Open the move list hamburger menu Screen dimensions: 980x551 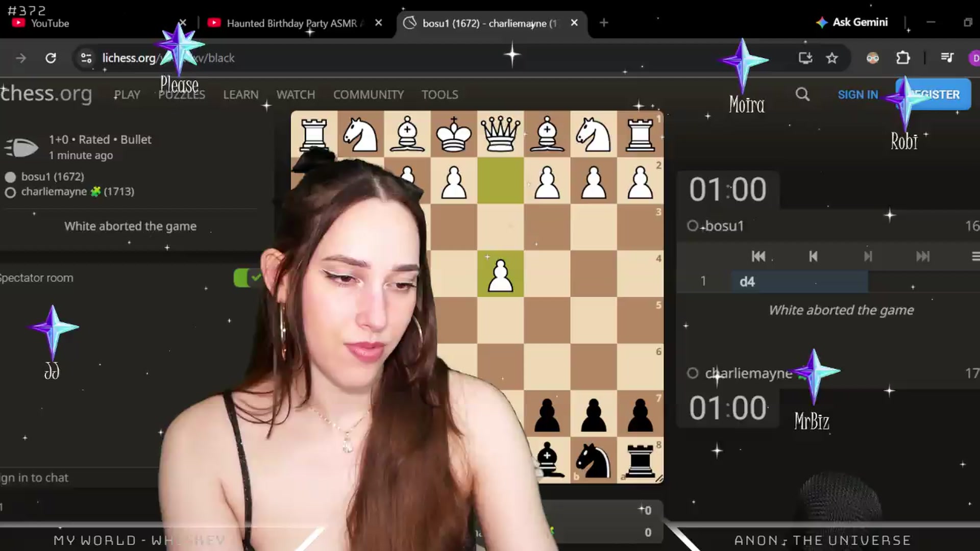point(975,257)
